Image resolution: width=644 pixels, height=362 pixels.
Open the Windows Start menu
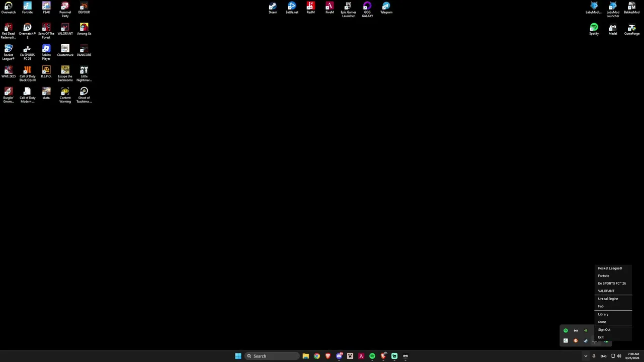[x=238, y=356]
